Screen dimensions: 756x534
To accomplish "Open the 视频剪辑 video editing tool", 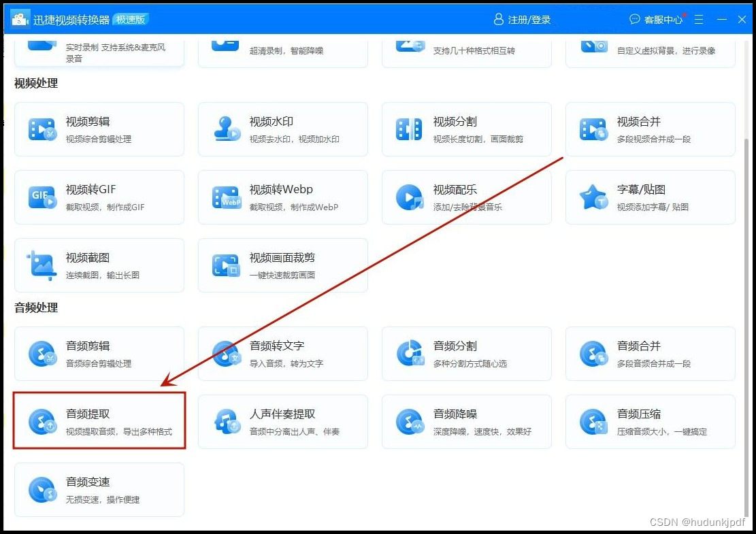I will (99, 129).
